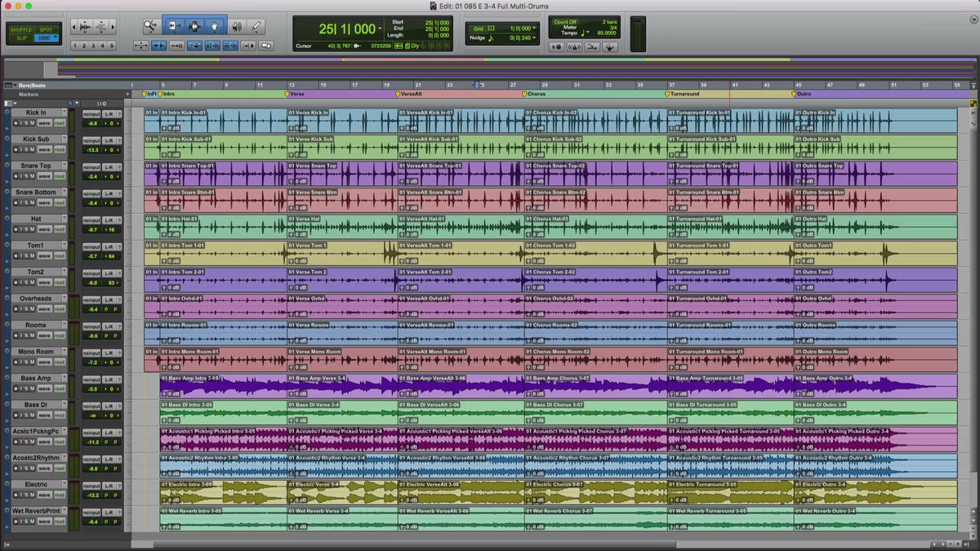Select the Zoomer tool

(149, 26)
